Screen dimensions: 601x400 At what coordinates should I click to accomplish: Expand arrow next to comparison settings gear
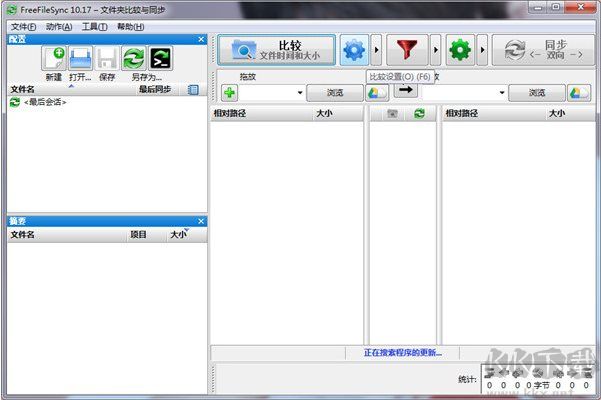point(376,50)
